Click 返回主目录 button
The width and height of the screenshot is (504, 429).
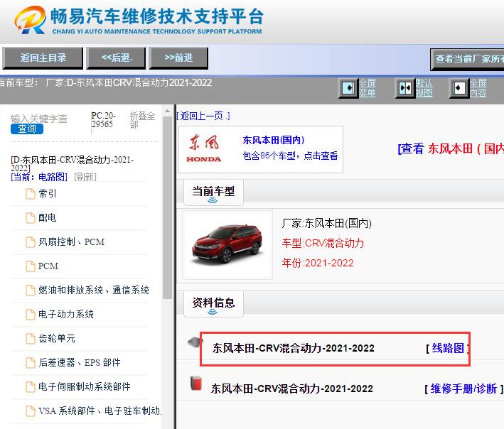43,58
